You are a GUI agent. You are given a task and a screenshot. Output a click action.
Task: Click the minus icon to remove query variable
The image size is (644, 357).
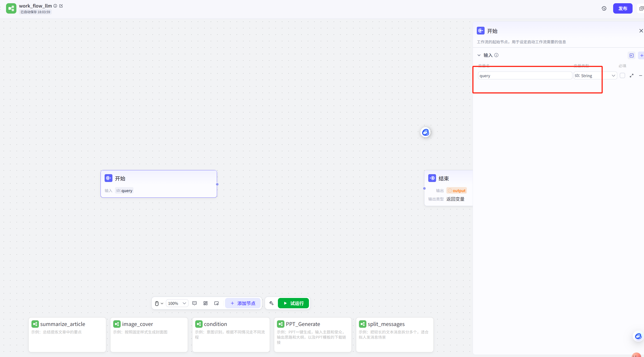click(641, 75)
